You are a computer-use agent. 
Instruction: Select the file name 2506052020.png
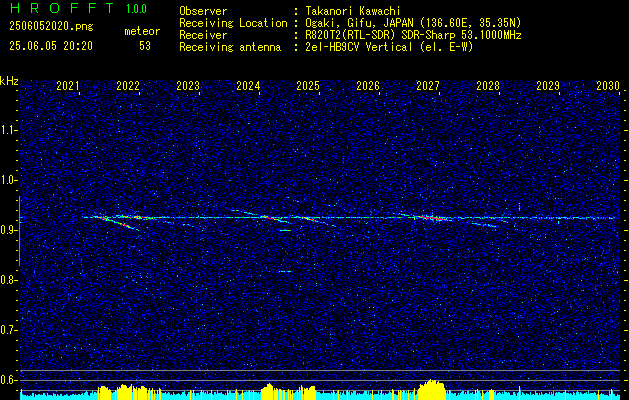[x=51, y=26]
